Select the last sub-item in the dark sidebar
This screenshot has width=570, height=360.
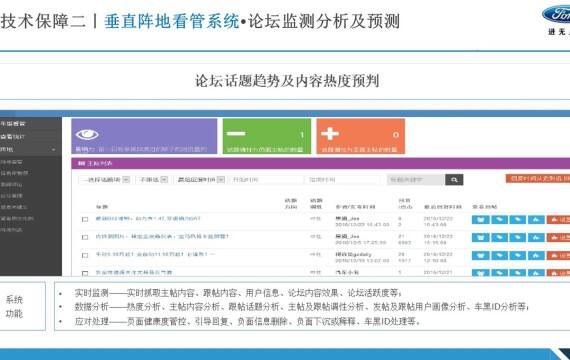coord(12,230)
